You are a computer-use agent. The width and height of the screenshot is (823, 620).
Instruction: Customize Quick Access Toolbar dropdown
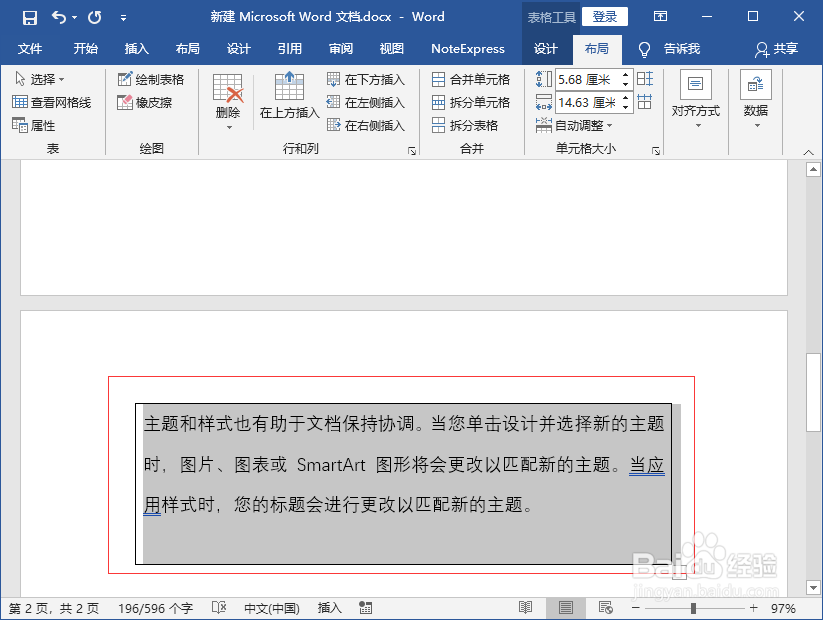tap(123, 18)
